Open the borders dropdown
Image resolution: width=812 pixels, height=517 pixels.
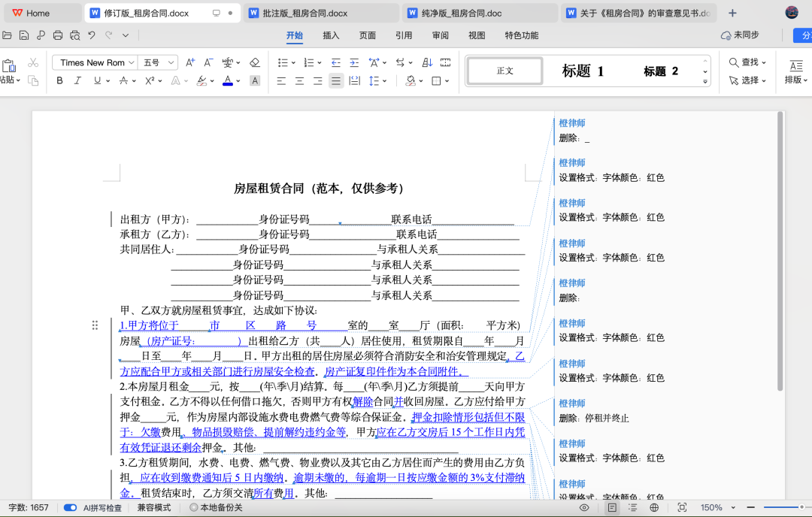447,80
